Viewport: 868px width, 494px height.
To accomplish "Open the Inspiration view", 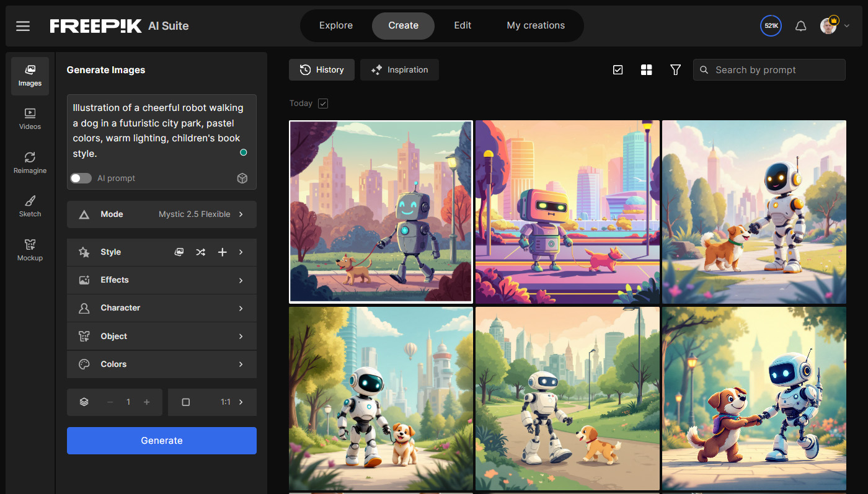I will pyautogui.click(x=399, y=70).
